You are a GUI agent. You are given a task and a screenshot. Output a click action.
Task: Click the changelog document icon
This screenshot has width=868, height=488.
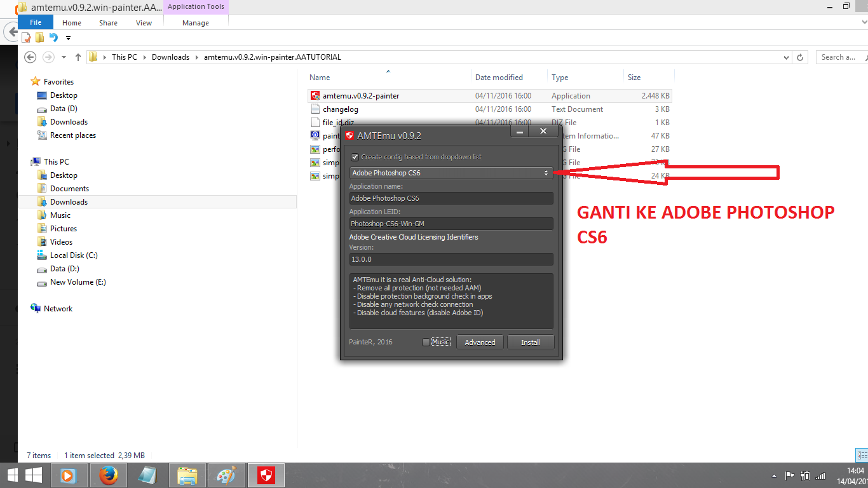[315, 109]
